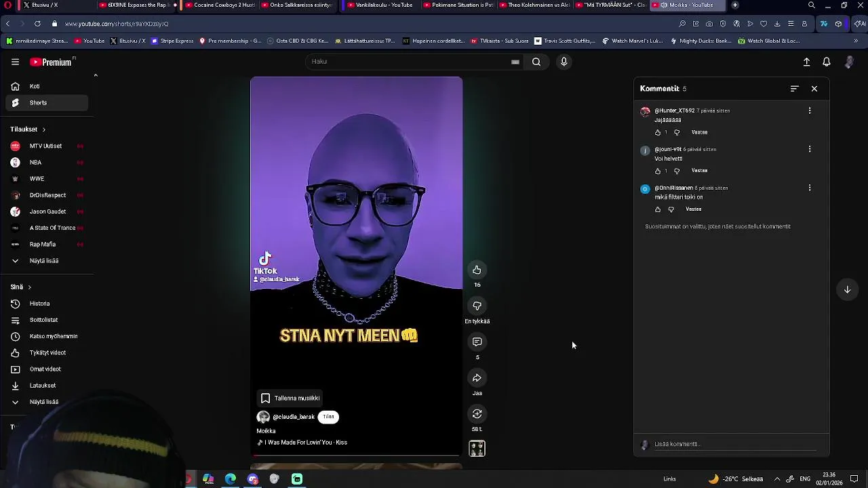Screen dimensions: 868x488
Task: Open Tykätyt videot liked videos
Action: point(47,352)
